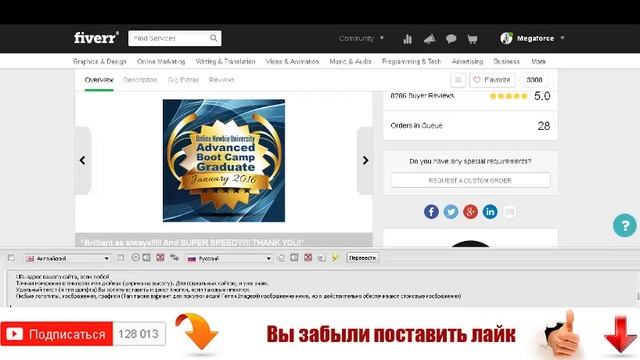Click the round icon after English dropdown

pos(136,258)
